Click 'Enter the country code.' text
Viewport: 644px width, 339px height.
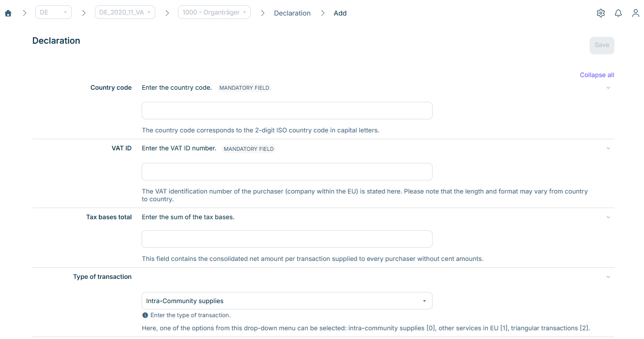[x=177, y=88]
